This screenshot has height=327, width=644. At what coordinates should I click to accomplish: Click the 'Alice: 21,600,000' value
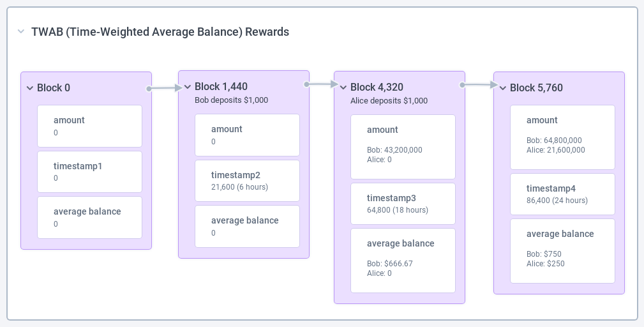(x=556, y=150)
